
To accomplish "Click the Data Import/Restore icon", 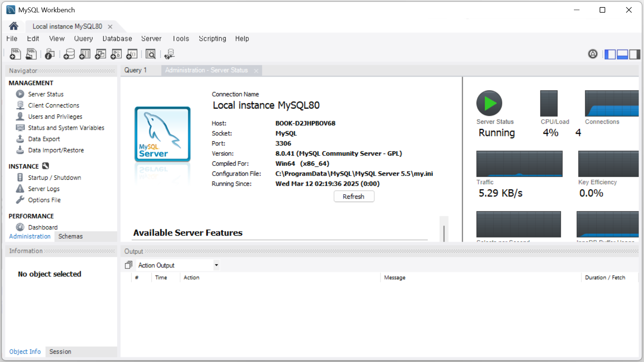I will pyautogui.click(x=20, y=150).
